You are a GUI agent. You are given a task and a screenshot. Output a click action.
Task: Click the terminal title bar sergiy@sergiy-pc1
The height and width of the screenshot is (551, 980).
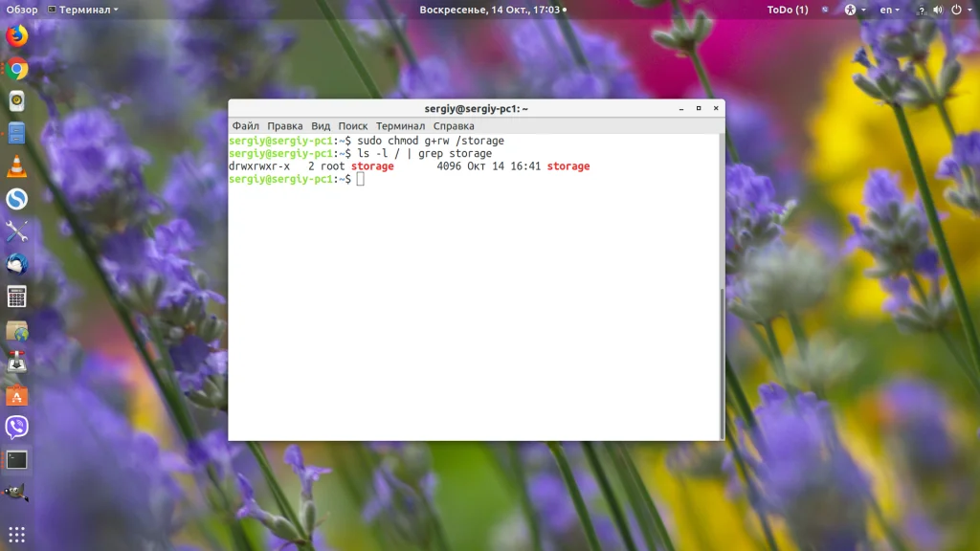[x=477, y=109]
